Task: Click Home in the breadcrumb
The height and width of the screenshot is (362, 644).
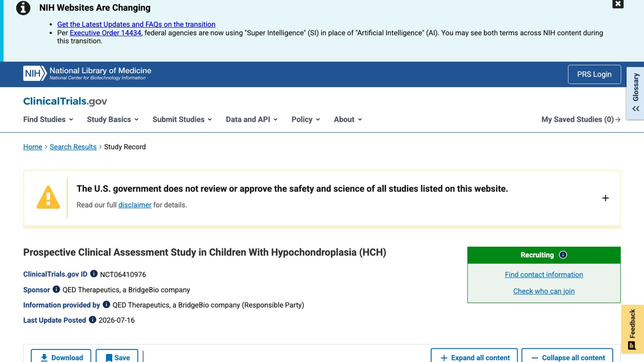Action: pos(33,147)
